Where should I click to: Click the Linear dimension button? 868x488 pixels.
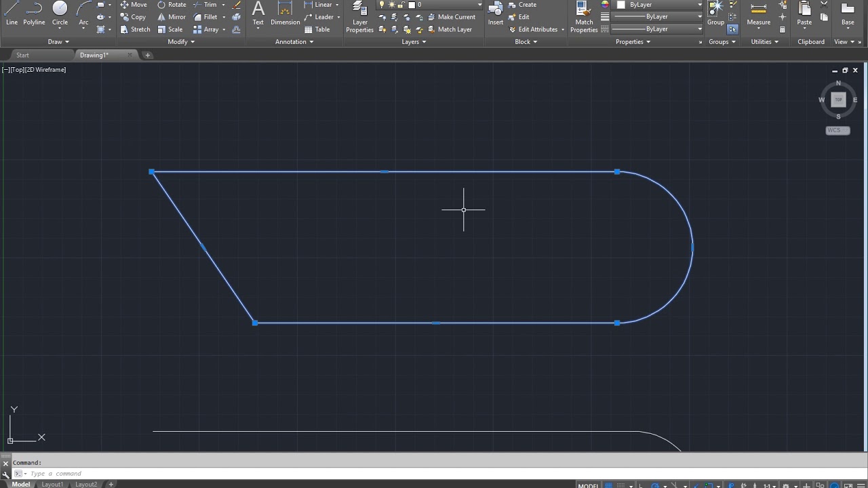[x=318, y=5]
